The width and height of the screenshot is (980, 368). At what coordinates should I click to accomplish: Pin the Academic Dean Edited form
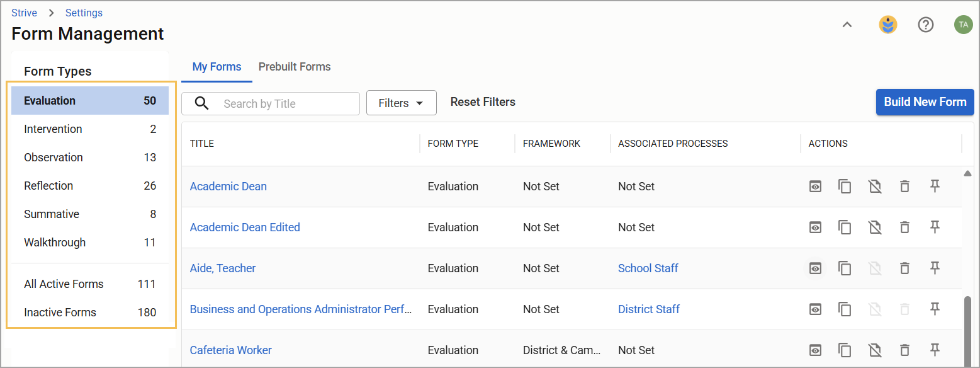935,227
